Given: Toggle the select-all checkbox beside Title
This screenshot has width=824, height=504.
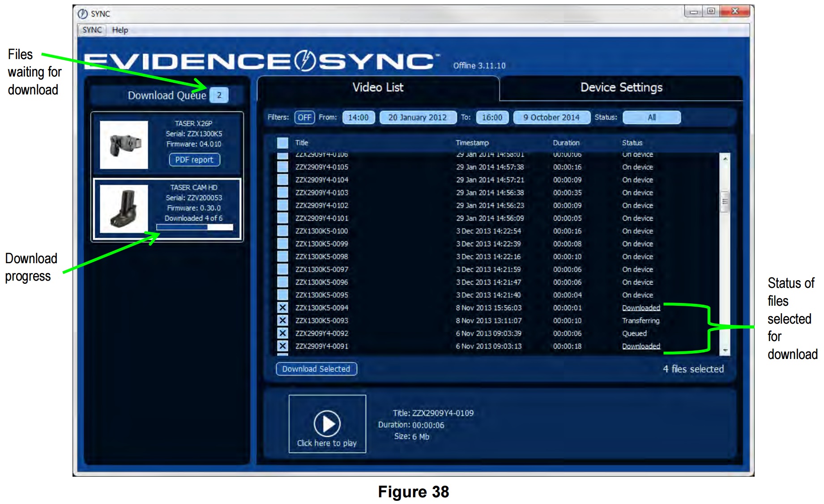Looking at the screenshot, I should point(282,143).
